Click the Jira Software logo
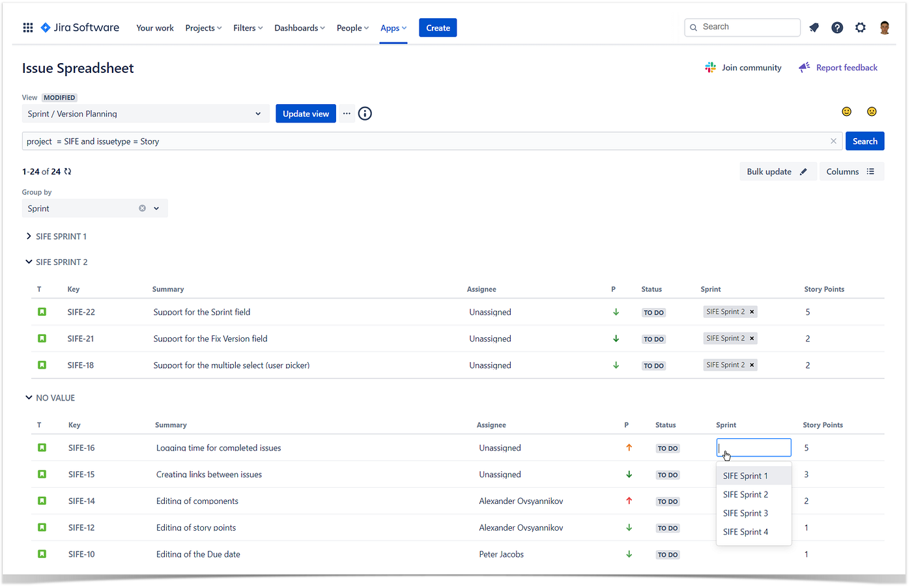912x588 pixels. point(80,27)
